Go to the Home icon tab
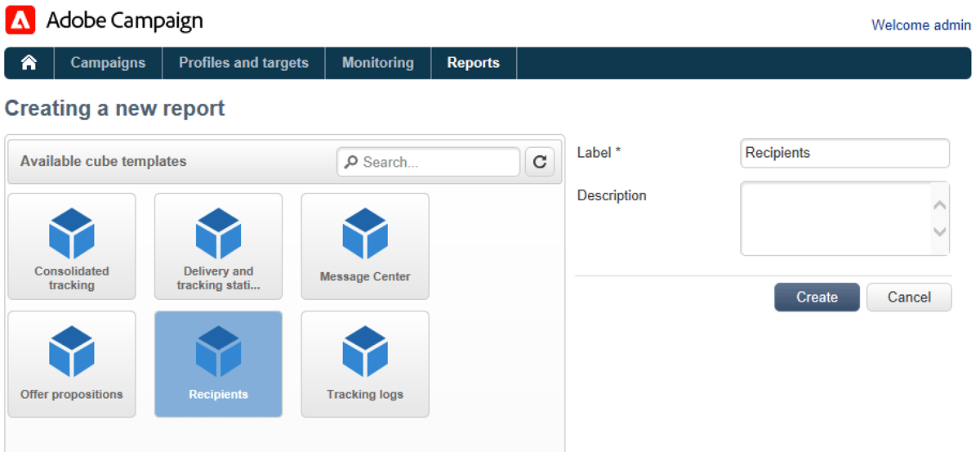Image resolution: width=980 pixels, height=452 pixels. (29, 63)
